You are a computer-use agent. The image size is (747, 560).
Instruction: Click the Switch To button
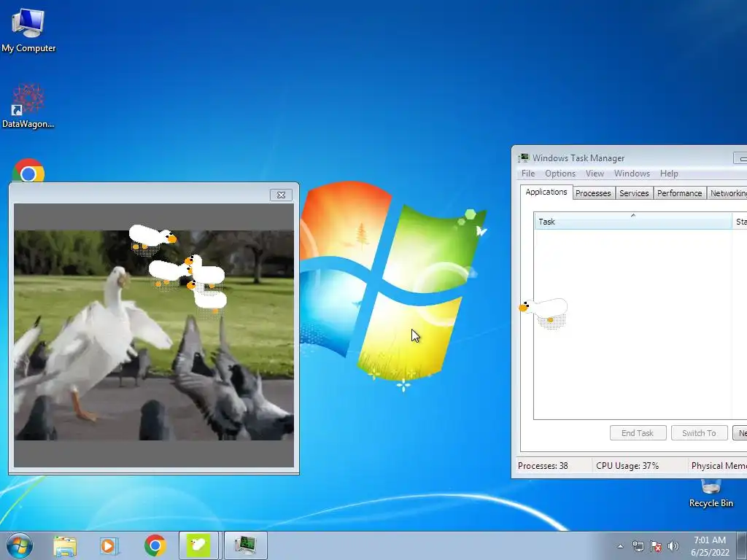coord(699,433)
